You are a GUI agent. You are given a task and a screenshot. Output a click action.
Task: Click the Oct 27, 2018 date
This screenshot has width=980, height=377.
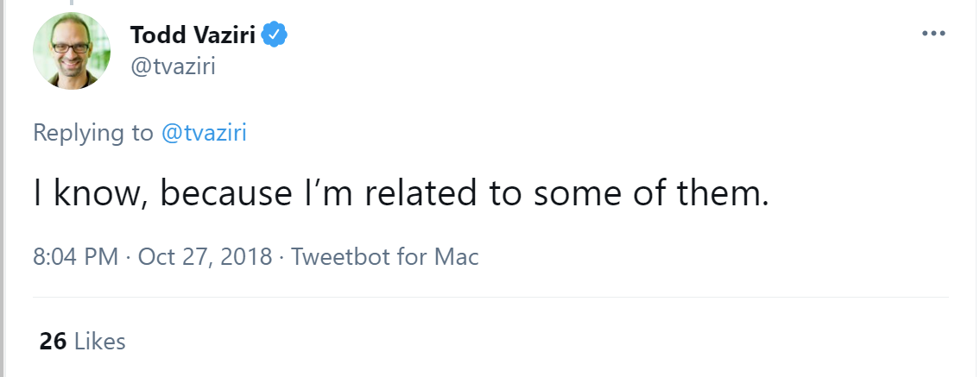coord(205,257)
